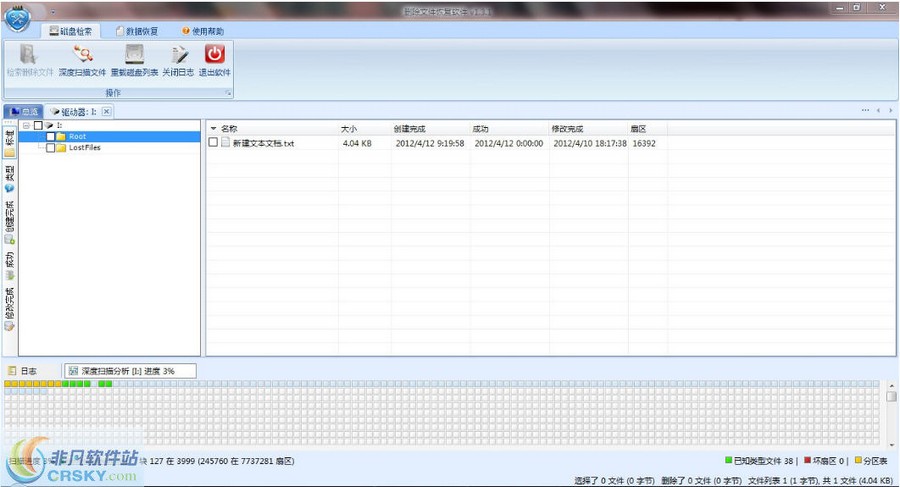Open the application logo menu button
The width and height of the screenshot is (900, 487).
pyautogui.click(x=18, y=17)
